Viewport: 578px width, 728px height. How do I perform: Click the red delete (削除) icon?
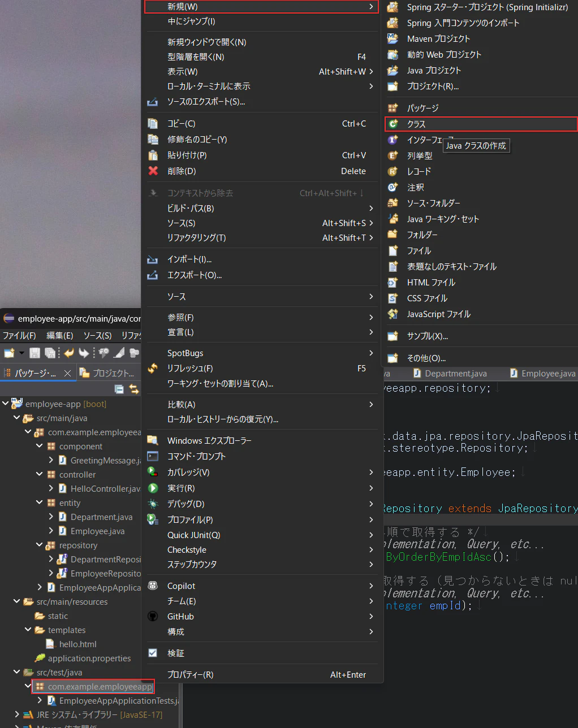coord(153,171)
